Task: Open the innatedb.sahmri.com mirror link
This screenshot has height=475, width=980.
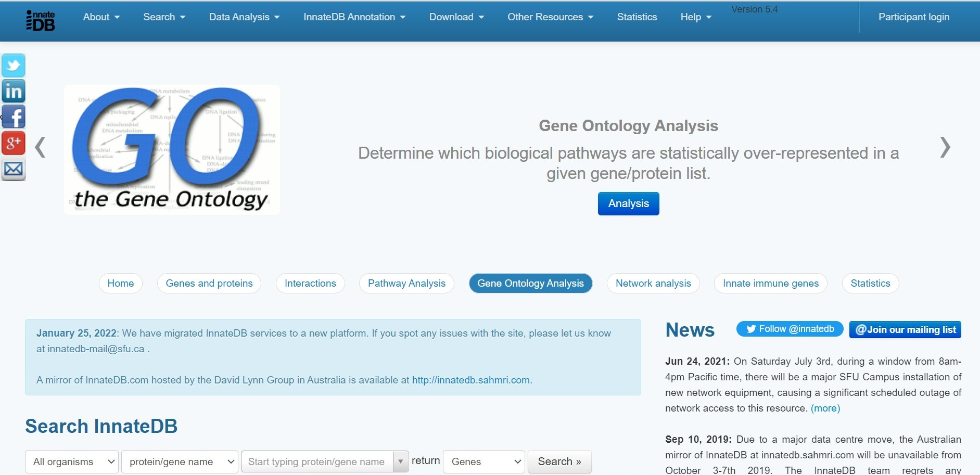Action: (x=471, y=380)
